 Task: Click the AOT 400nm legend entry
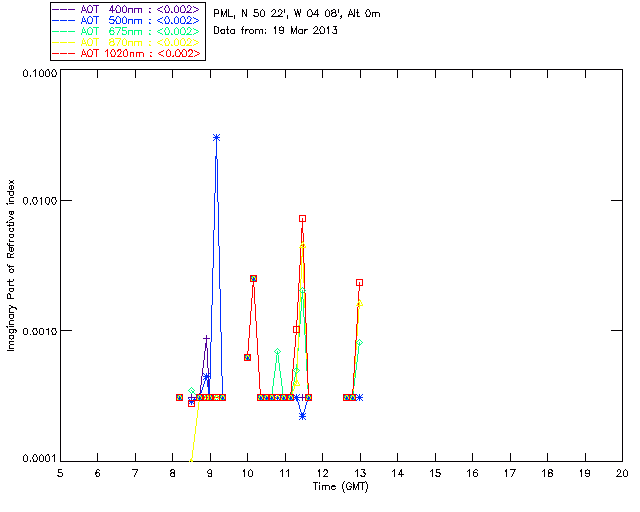(127, 9)
